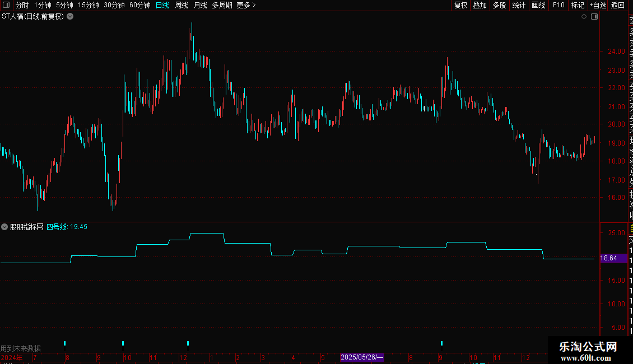
Task: Open the 股朋指标网 indicator dropdown
Action: [4, 227]
